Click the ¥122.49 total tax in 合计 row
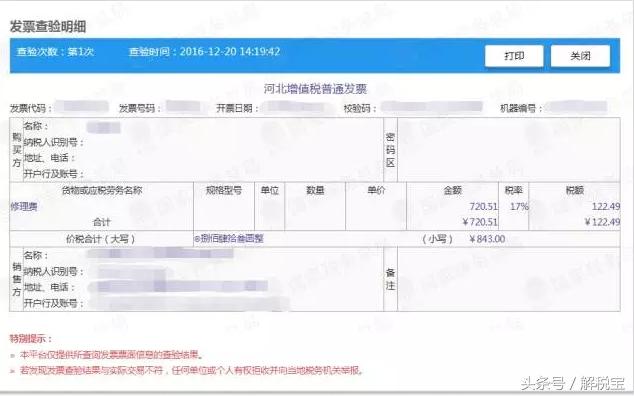Image resolution: width=634 pixels, height=396 pixels. click(602, 222)
